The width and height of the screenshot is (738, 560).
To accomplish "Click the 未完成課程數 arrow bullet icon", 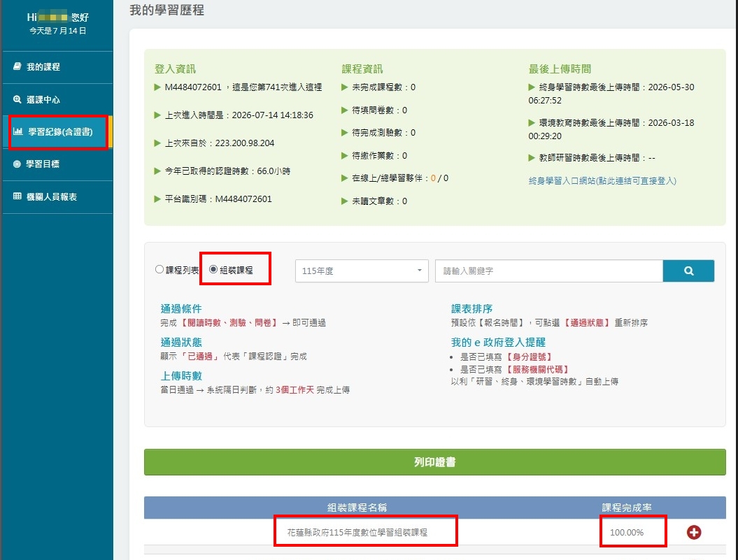I will tap(345, 87).
